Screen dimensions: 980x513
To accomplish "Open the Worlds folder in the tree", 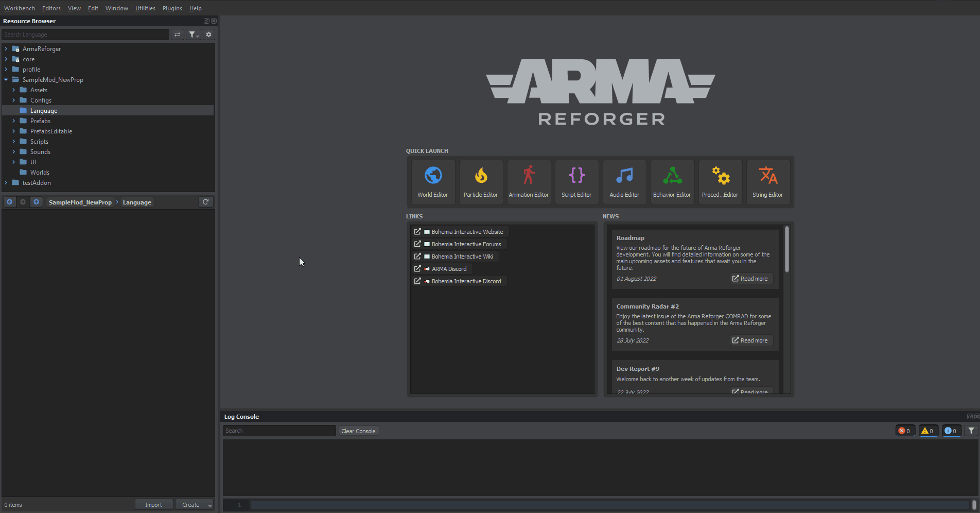I will click(x=40, y=173).
